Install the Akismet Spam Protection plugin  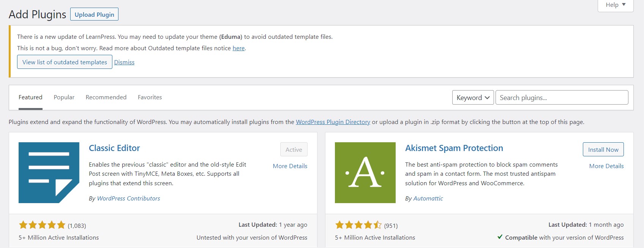pyautogui.click(x=603, y=149)
